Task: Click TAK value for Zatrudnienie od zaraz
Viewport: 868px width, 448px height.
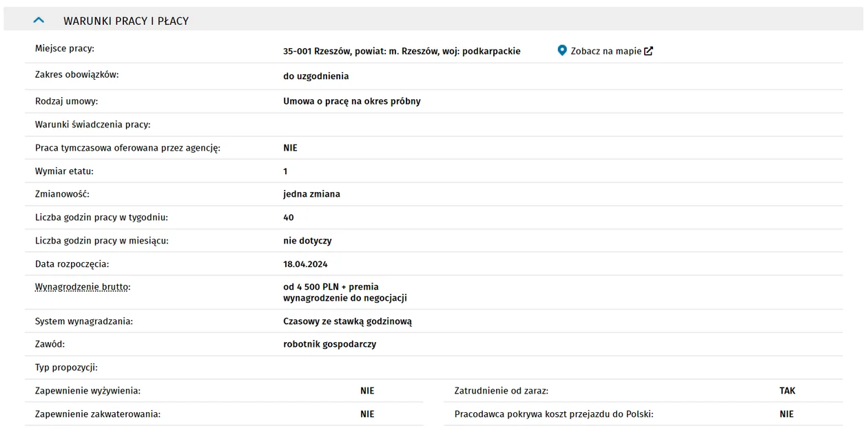Action: (787, 391)
